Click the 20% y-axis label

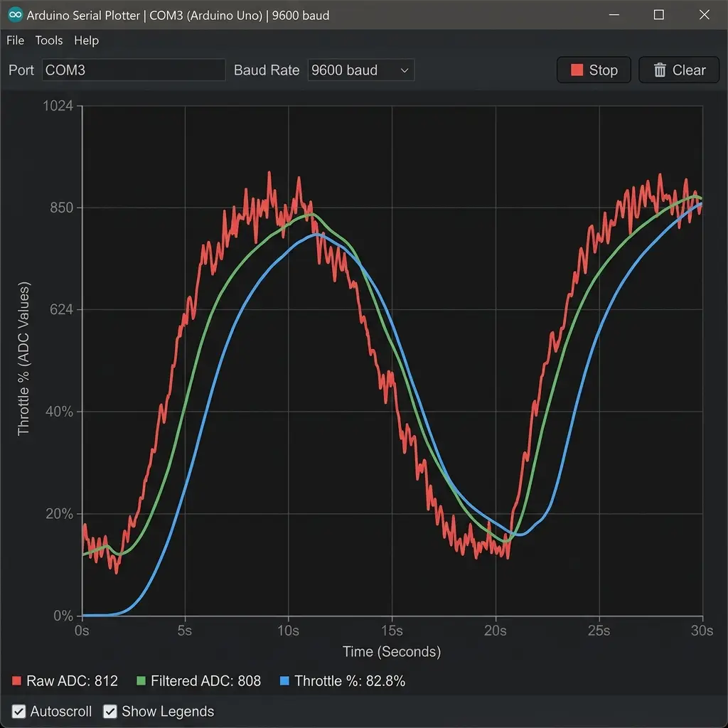point(60,513)
